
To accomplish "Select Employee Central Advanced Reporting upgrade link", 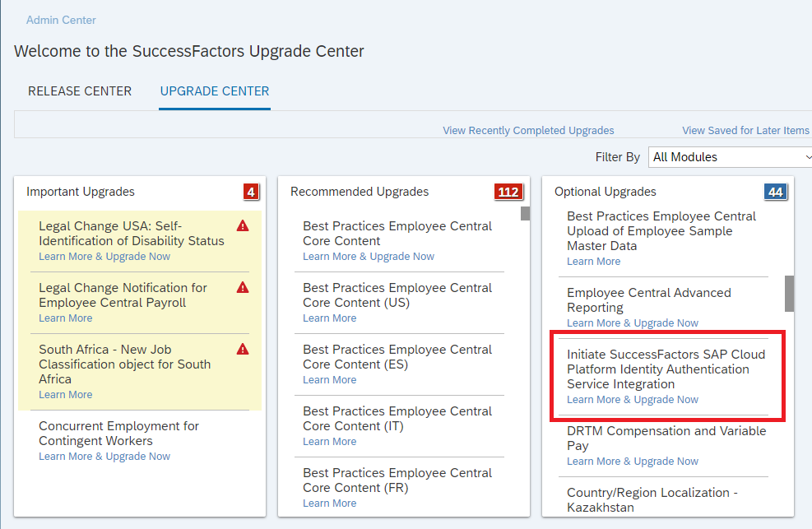I will [x=633, y=323].
